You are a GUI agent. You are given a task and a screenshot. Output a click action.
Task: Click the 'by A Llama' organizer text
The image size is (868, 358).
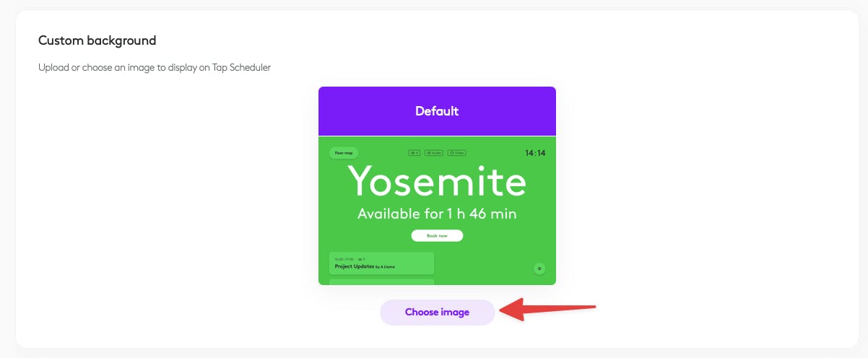tap(386, 267)
